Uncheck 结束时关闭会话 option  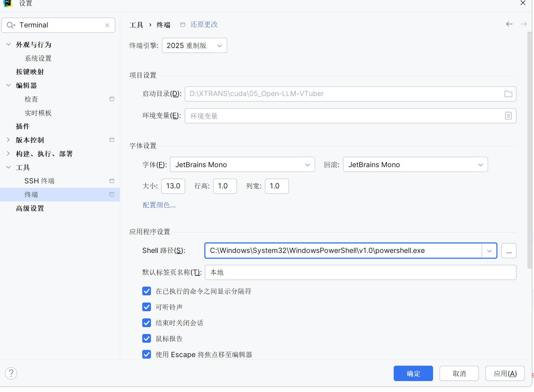[147, 322]
